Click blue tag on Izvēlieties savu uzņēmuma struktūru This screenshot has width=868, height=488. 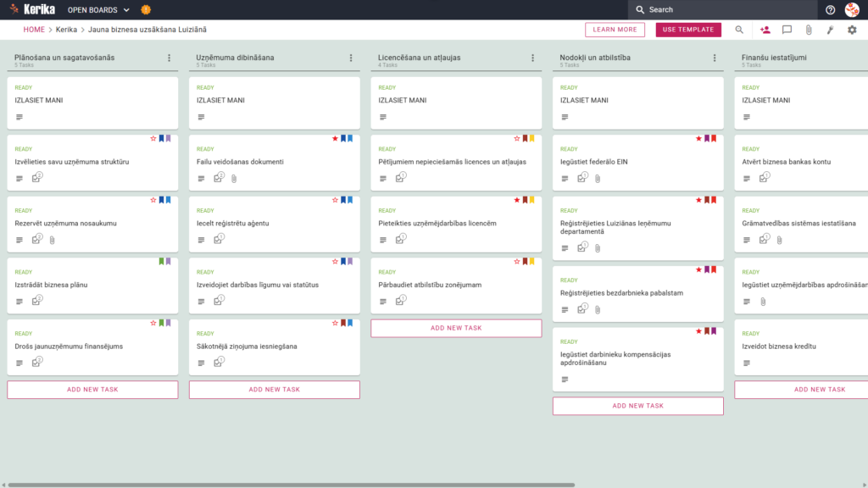162,139
